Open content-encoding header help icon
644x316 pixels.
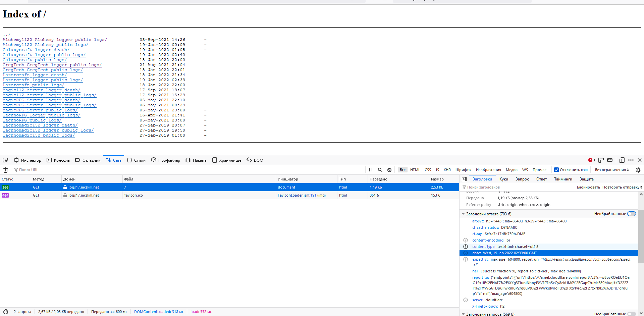coord(466,240)
